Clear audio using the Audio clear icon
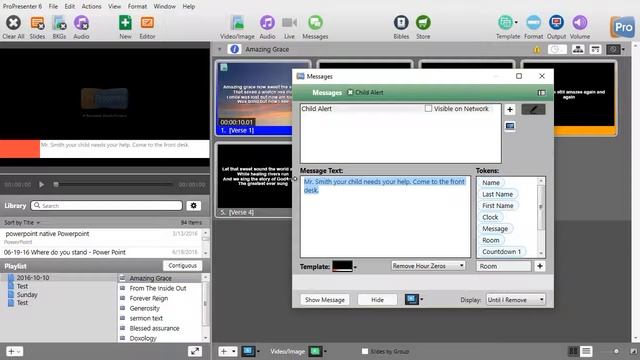This screenshot has width=640, height=360. click(x=81, y=23)
